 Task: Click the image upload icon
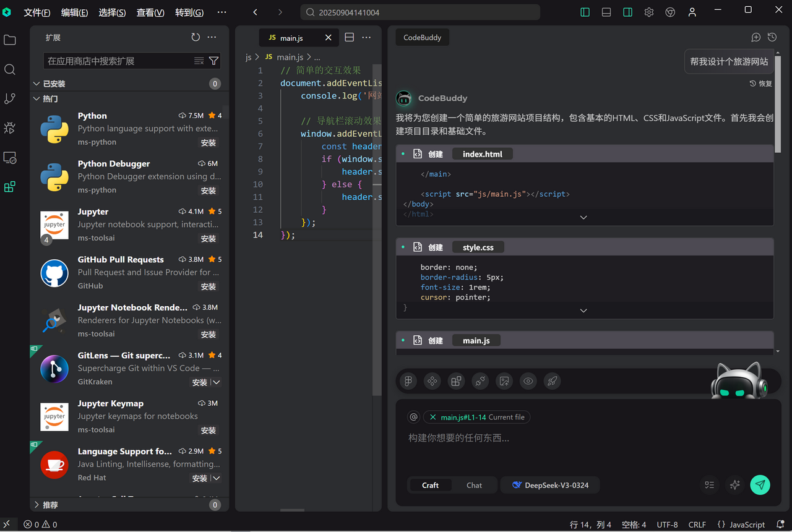tap(504, 381)
